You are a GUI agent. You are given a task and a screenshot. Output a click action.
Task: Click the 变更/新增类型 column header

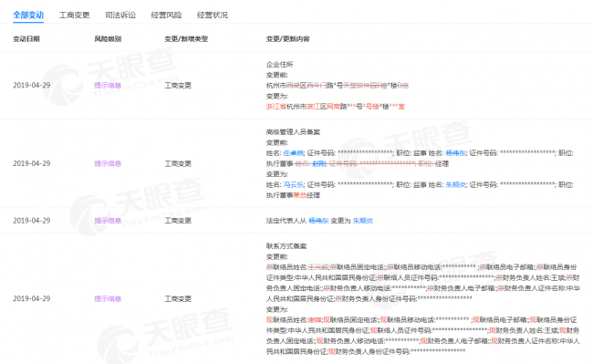coord(186,39)
